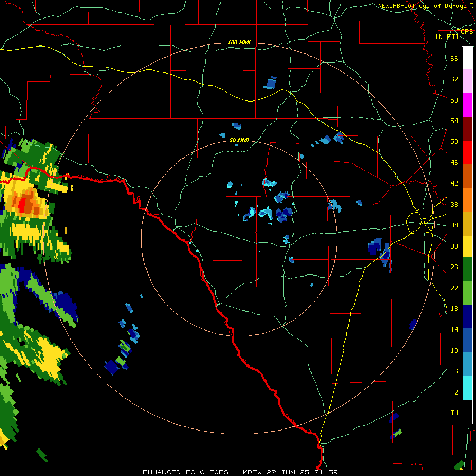Select the bright red legend swatch
This screenshot has height=476, width=476.
click(x=467, y=152)
